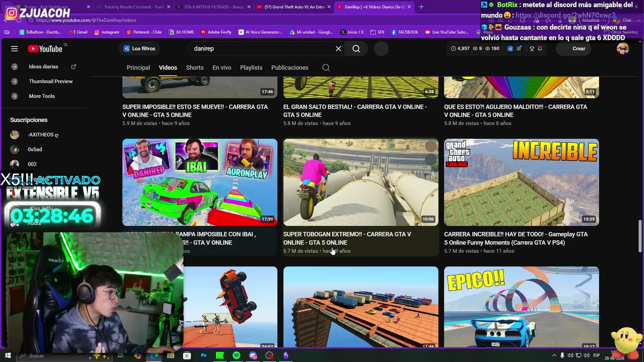644x362 pixels.
Task: Switch to Tracking Results Yuntrack browser tab
Action: [x=133, y=7]
